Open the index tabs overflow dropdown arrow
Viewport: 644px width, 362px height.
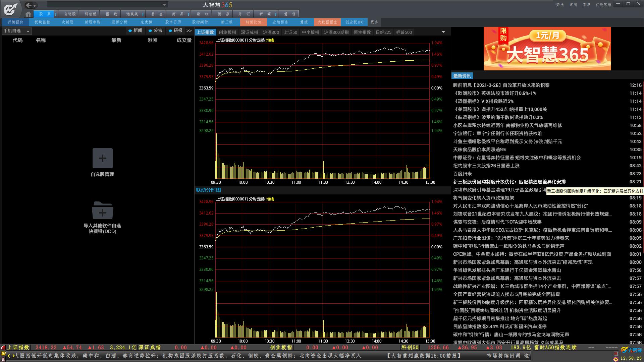(443, 32)
